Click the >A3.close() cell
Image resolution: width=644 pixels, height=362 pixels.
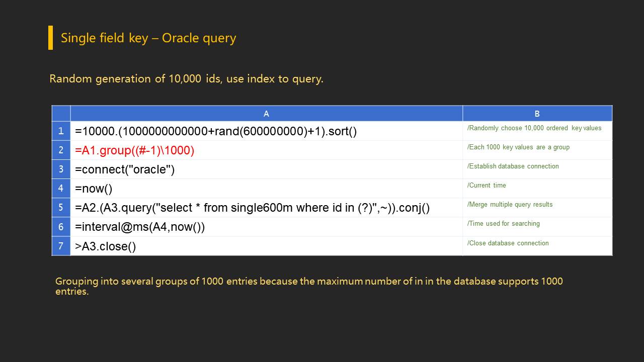click(106, 246)
